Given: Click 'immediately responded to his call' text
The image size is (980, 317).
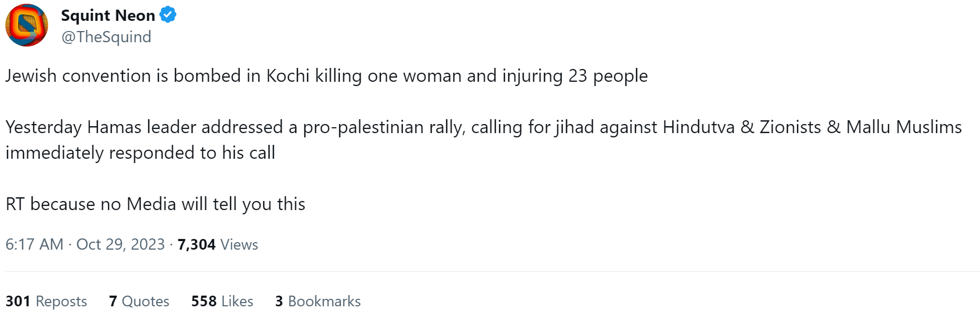Looking at the screenshot, I should point(140,153).
